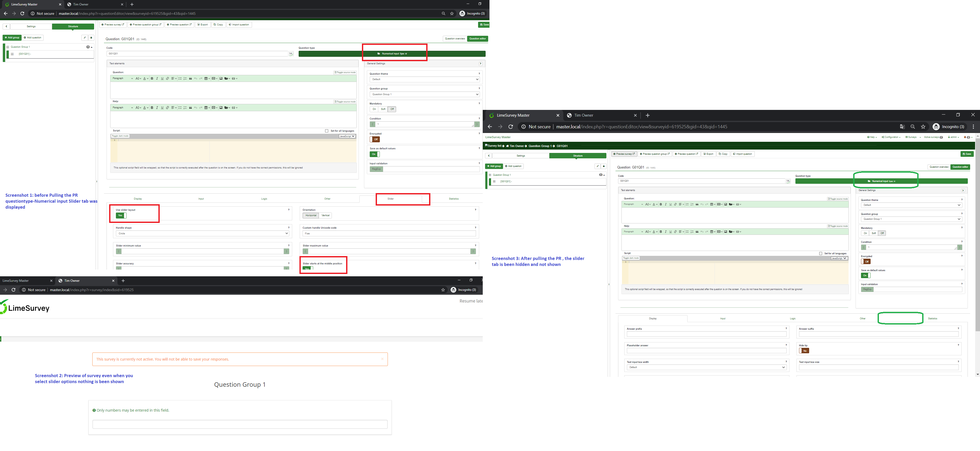The height and width of the screenshot is (451, 980).
Task: Click help question mark for Hide tip
Action: click(958, 345)
